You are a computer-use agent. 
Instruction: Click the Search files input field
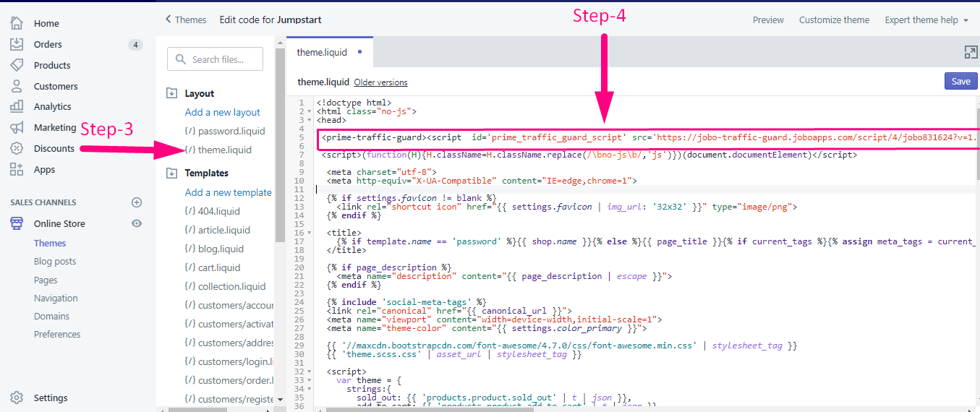click(215, 59)
